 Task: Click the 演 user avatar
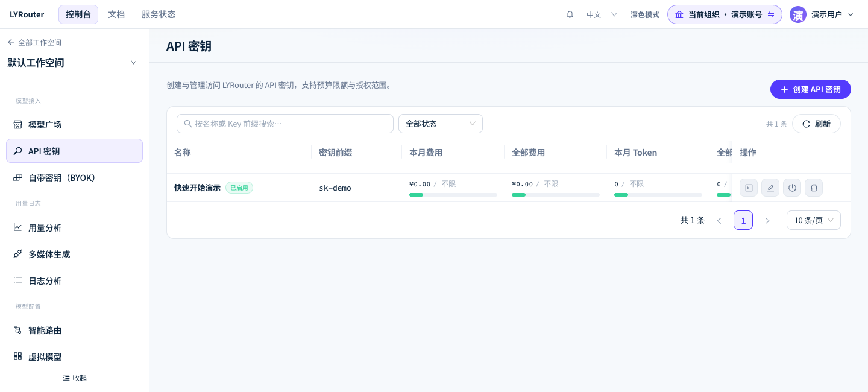(798, 14)
